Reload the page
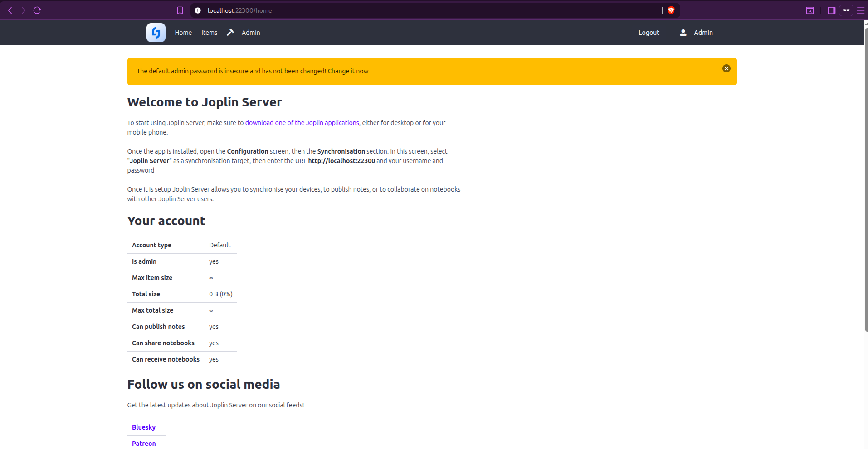Viewport: 868px width, 449px height. pos(37,10)
